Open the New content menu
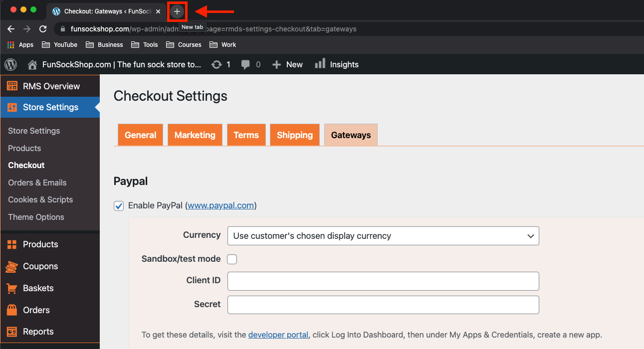The height and width of the screenshot is (349, 644). pyautogui.click(x=287, y=64)
